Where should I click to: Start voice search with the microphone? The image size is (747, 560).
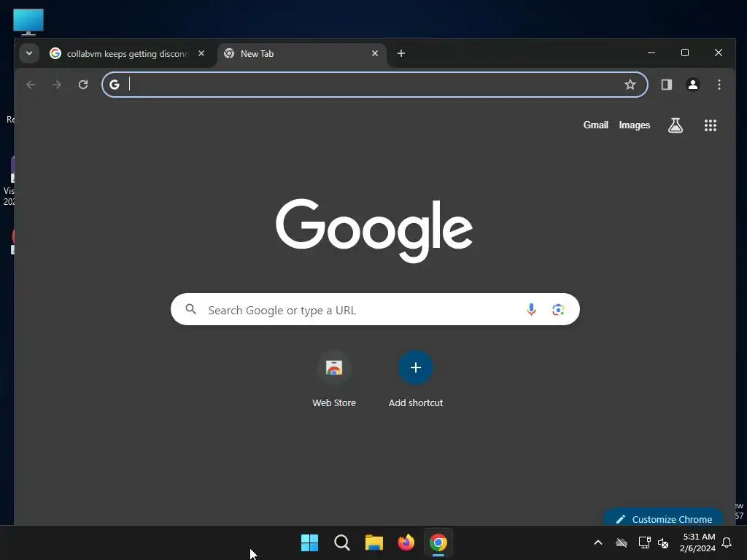tap(531, 310)
